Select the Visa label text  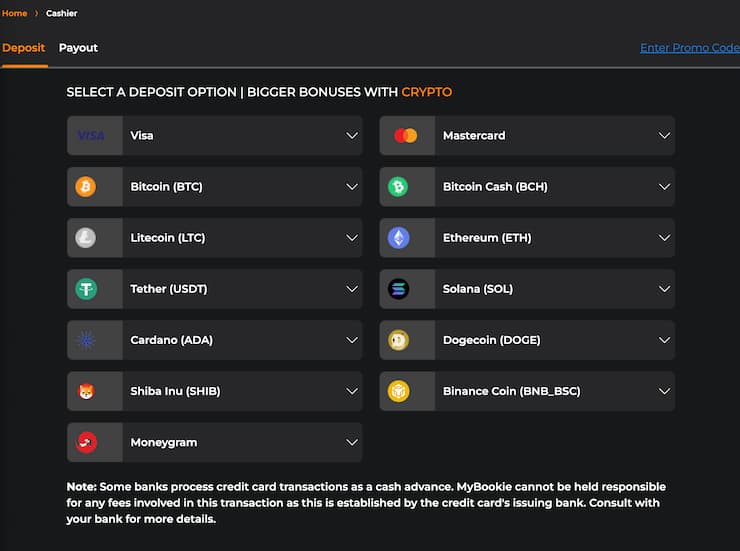pyautogui.click(x=142, y=136)
